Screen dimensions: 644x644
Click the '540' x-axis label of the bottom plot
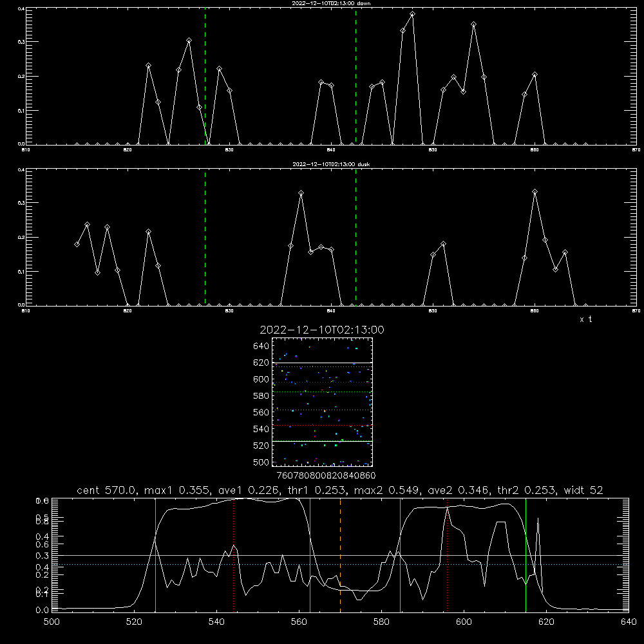pos(216,621)
